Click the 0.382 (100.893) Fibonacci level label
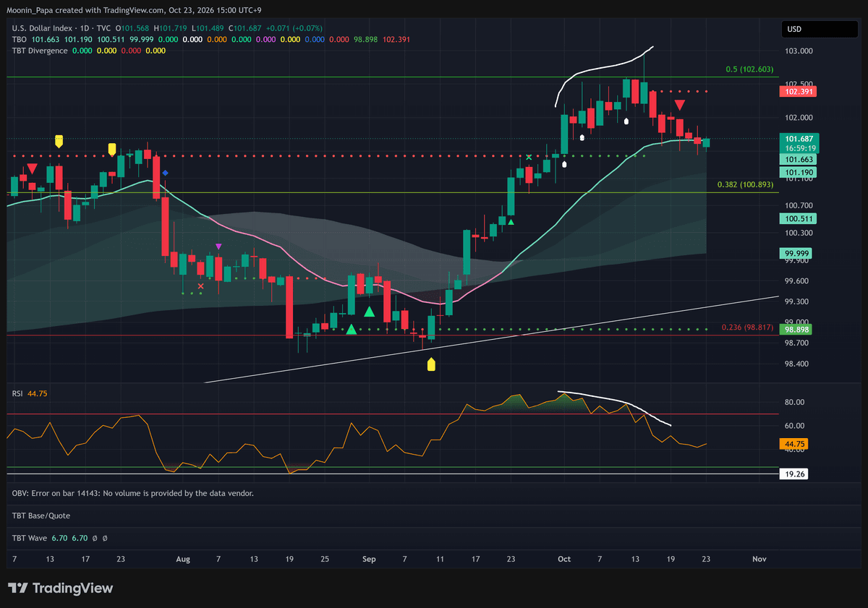 point(746,185)
